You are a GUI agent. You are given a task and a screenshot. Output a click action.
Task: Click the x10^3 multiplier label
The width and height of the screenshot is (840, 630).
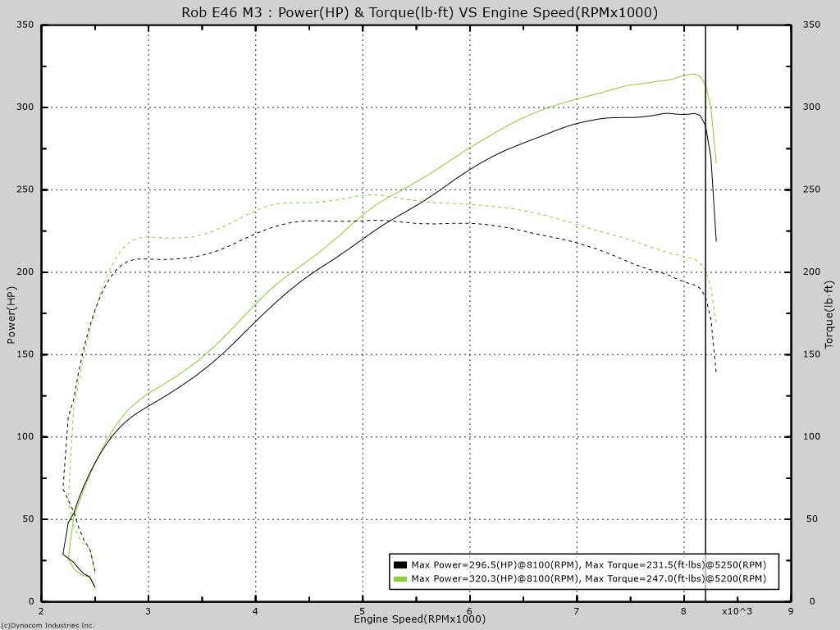coord(737,611)
